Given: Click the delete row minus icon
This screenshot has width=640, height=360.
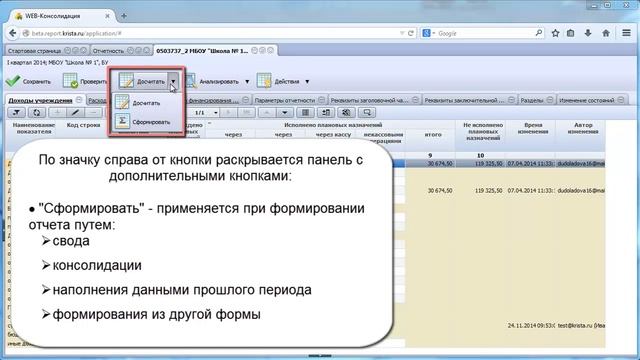Looking at the screenshot, I should click(x=93, y=112).
